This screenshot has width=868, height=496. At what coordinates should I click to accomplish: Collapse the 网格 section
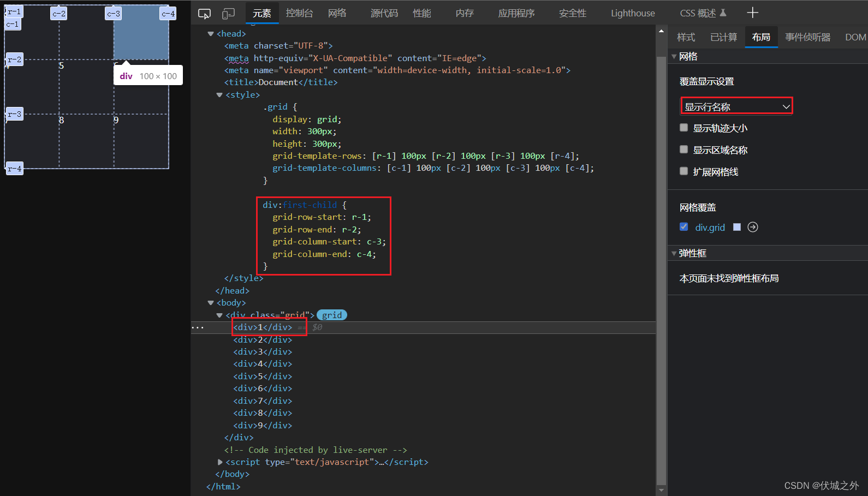point(674,56)
